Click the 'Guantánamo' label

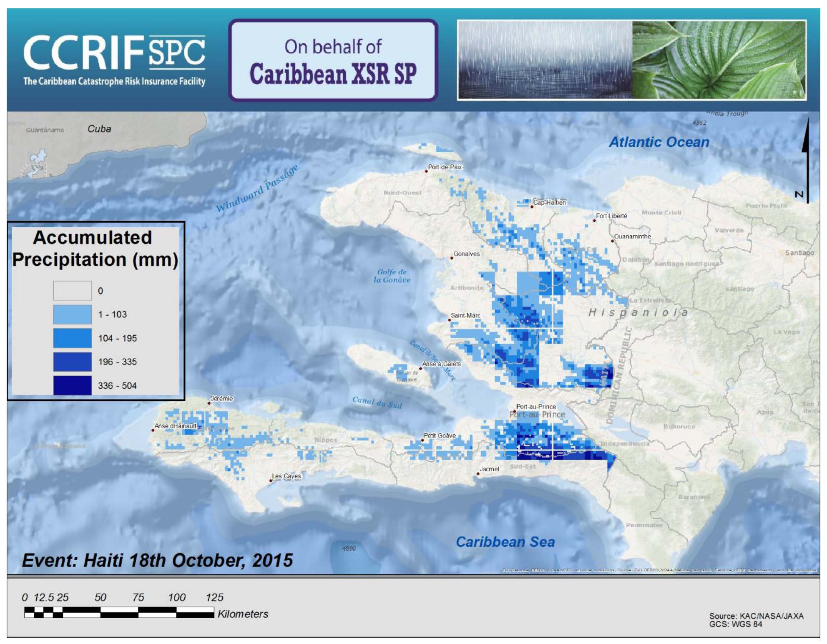click(x=45, y=130)
